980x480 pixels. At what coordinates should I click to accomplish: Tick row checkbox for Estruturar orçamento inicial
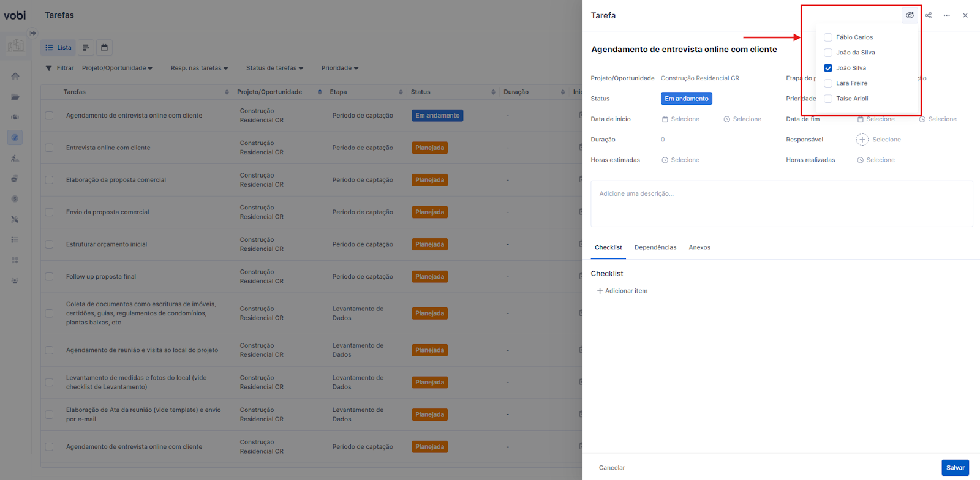coord(49,244)
